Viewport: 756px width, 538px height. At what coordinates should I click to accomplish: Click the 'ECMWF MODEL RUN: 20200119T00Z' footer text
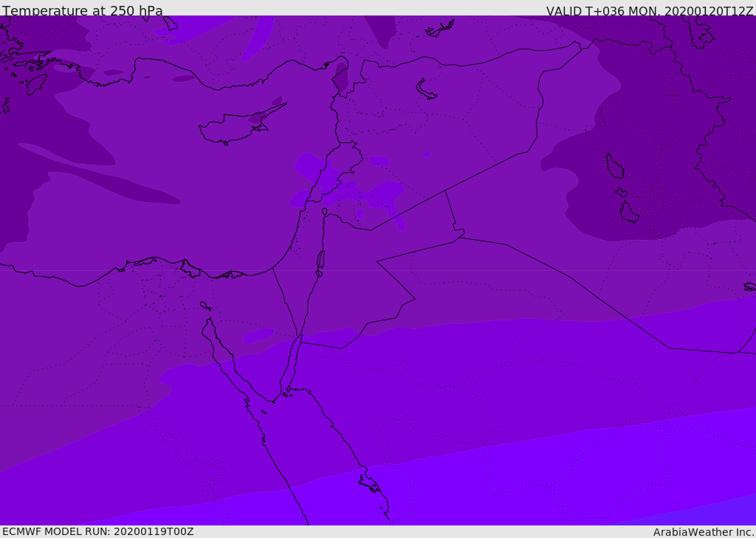click(98, 531)
